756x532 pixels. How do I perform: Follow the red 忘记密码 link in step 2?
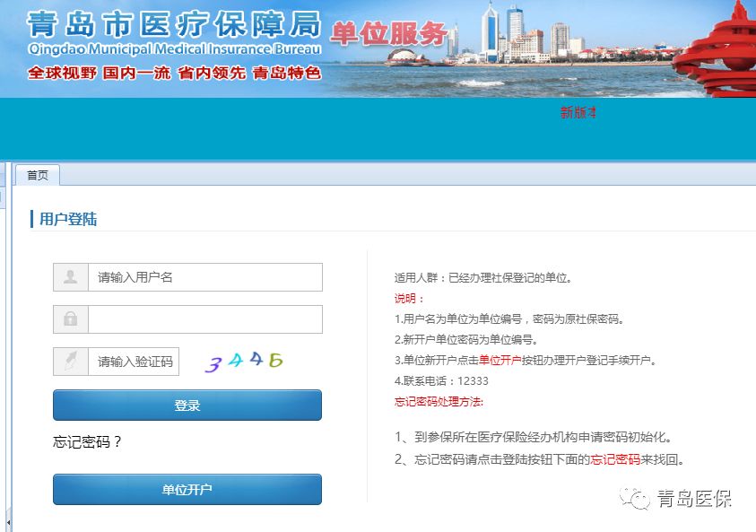(615, 459)
